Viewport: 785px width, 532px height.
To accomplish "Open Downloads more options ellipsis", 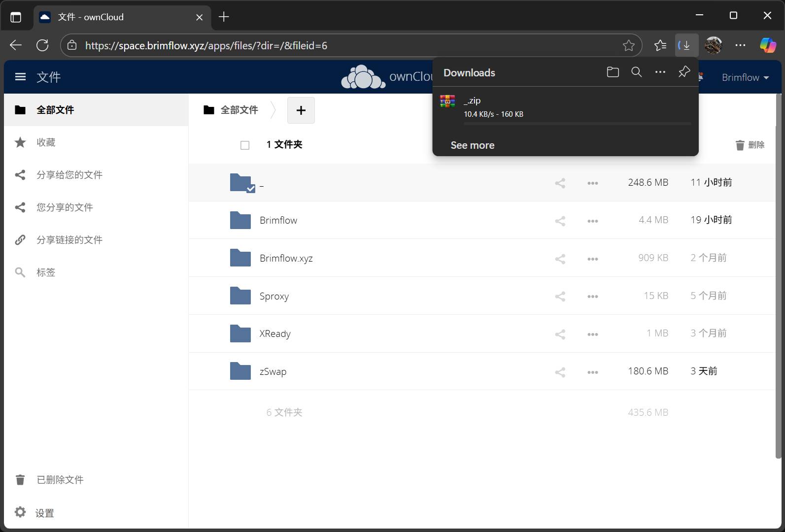I will tap(660, 72).
